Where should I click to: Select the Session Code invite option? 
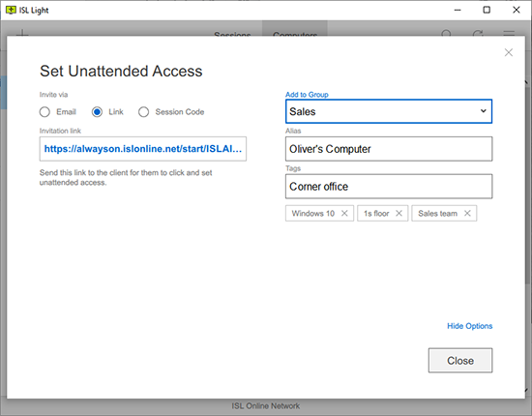pos(143,112)
